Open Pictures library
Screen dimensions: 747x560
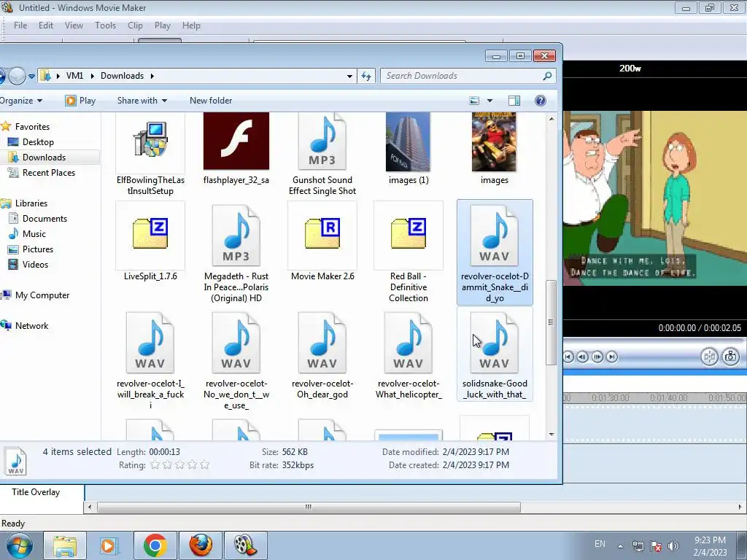[38, 249]
